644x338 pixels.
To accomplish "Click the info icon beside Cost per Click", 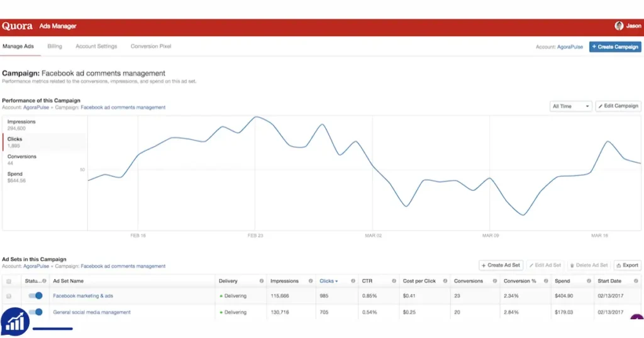I will pyautogui.click(x=445, y=281).
